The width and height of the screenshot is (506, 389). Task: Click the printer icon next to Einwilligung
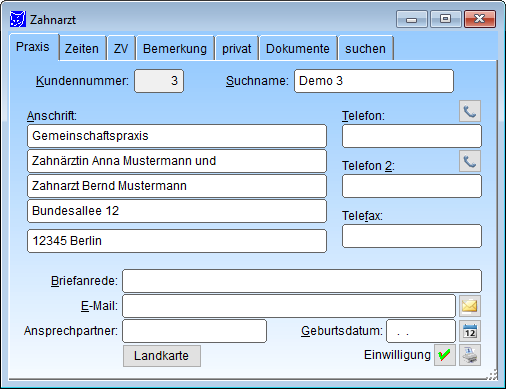pos(470,355)
